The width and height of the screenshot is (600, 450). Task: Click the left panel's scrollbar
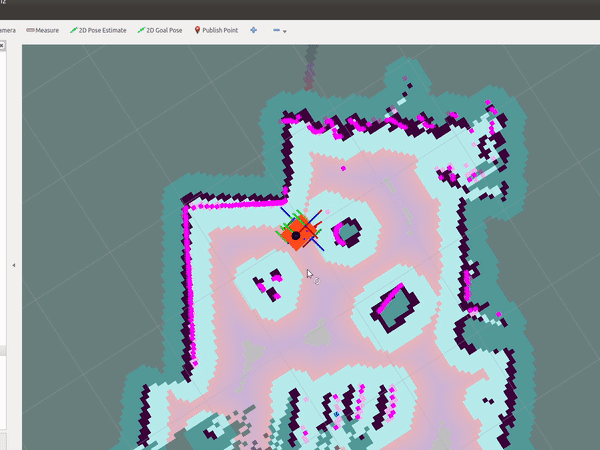point(3,350)
